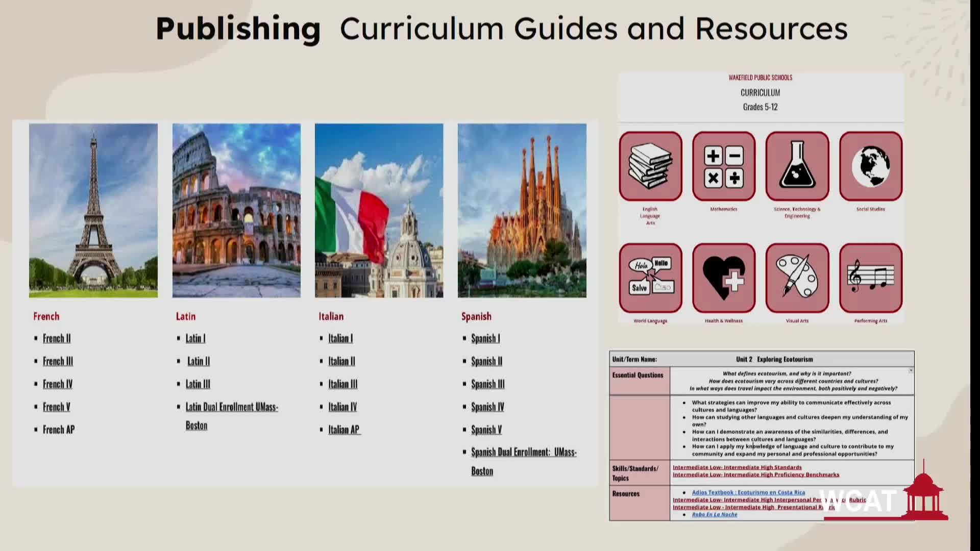
Task: Click the Sagrada Familia Spanish image
Action: [522, 210]
